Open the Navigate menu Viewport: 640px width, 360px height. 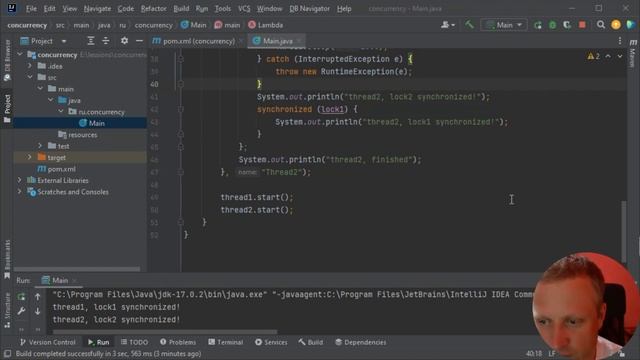click(97, 9)
